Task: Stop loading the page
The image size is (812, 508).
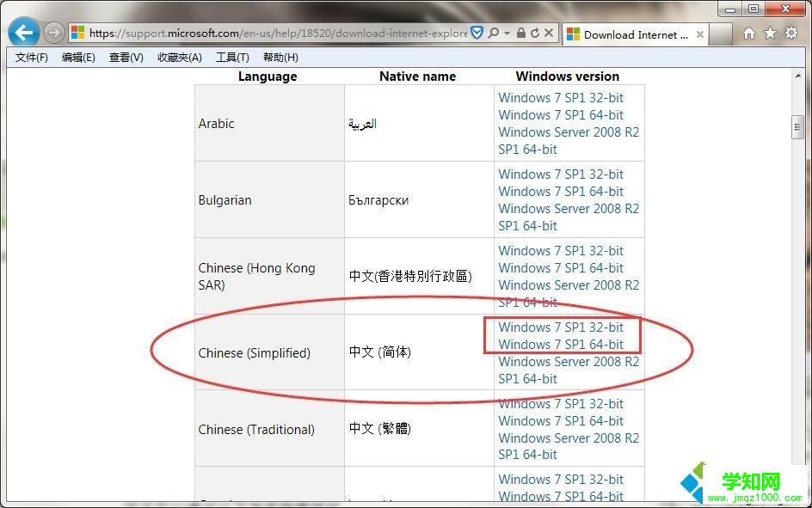Action: pyautogui.click(x=548, y=33)
